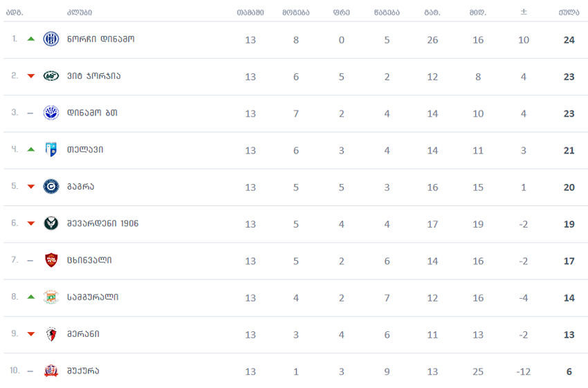
Task: Open the მერანი horse crest icon
Action: (x=51, y=334)
